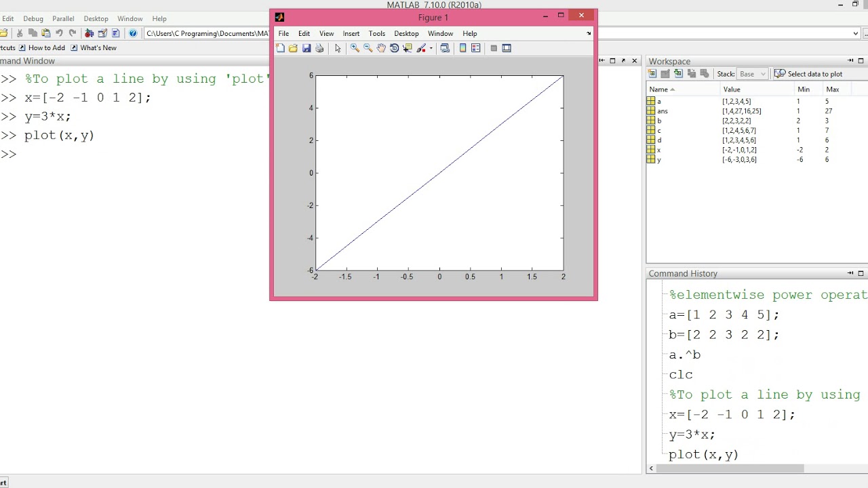
Task: Select the Pan hand tool
Action: [381, 48]
